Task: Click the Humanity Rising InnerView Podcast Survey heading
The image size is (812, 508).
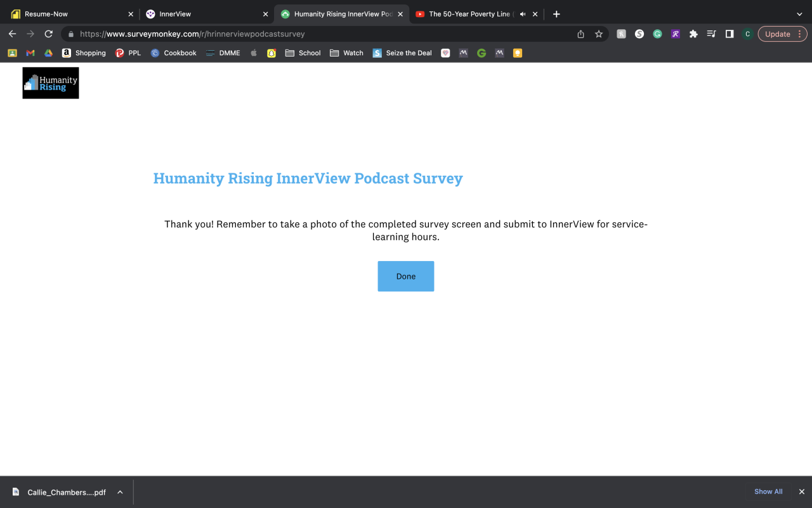Action: click(308, 178)
